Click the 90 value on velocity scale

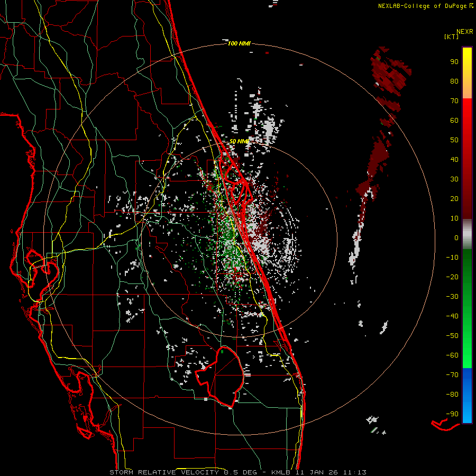pyautogui.click(x=454, y=62)
